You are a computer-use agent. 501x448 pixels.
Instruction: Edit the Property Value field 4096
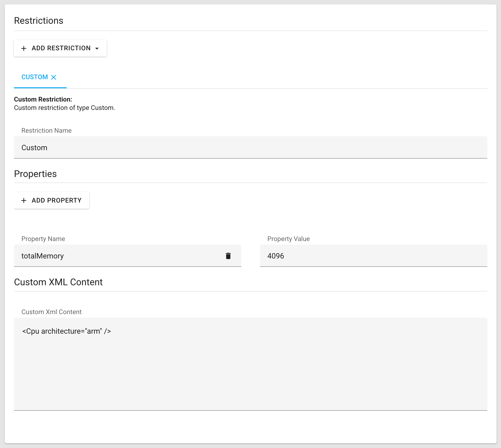point(373,256)
